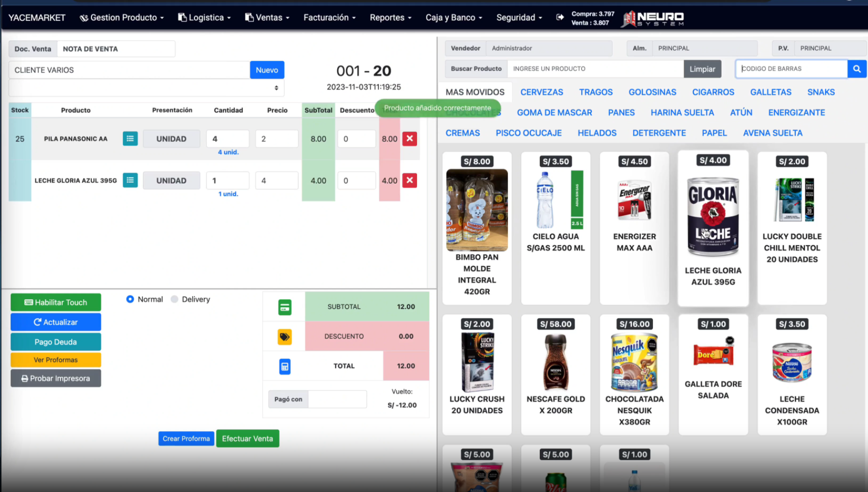The height and width of the screenshot is (492, 868).
Task: Select the GOLOSINAS category tab
Action: point(652,92)
